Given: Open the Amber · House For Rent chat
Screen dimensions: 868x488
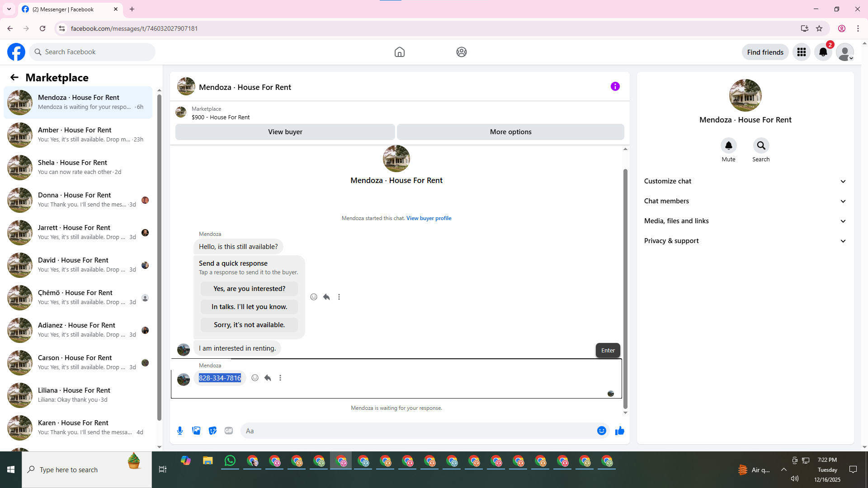Looking at the screenshot, I should [78, 135].
